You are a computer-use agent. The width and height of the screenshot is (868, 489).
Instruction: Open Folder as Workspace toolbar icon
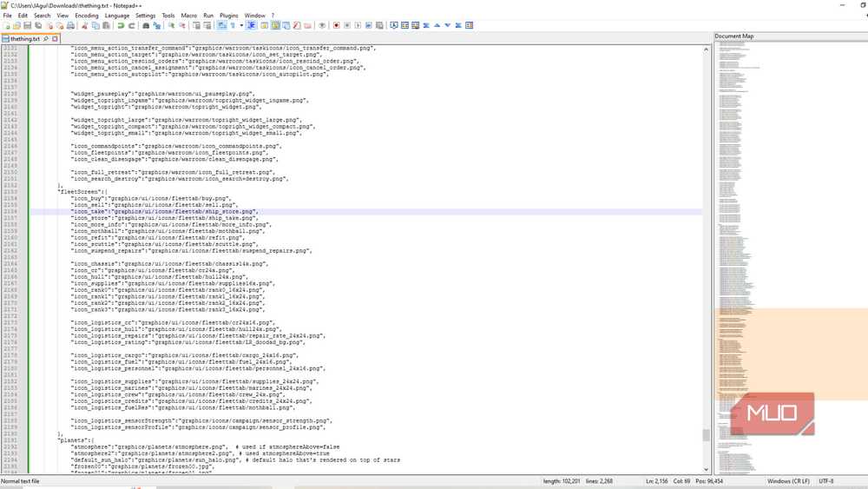[308, 25]
